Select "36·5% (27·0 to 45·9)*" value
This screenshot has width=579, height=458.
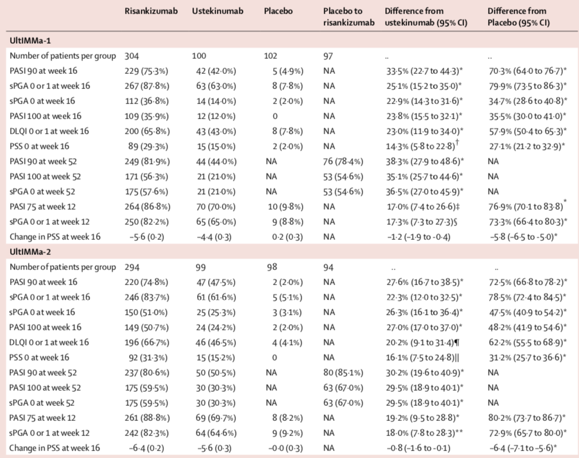point(425,191)
